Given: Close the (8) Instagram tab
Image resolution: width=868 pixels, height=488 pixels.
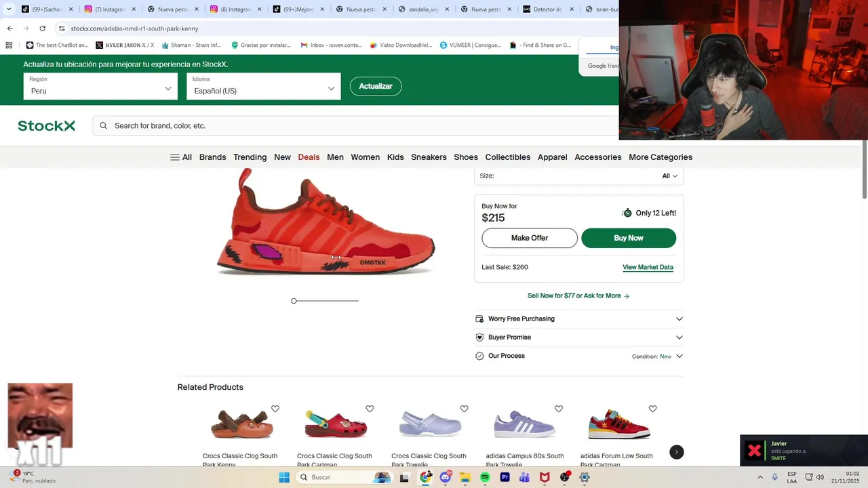Looking at the screenshot, I should (x=259, y=9).
